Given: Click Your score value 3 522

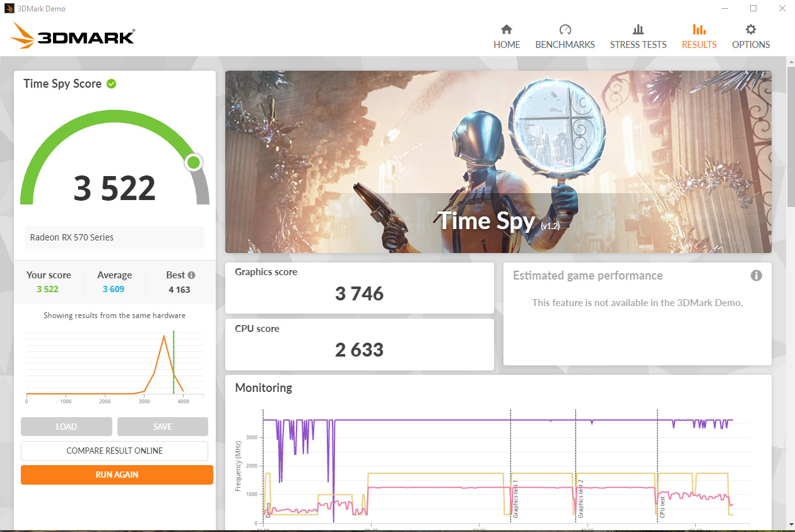Looking at the screenshot, I should [x=47, y=289].
